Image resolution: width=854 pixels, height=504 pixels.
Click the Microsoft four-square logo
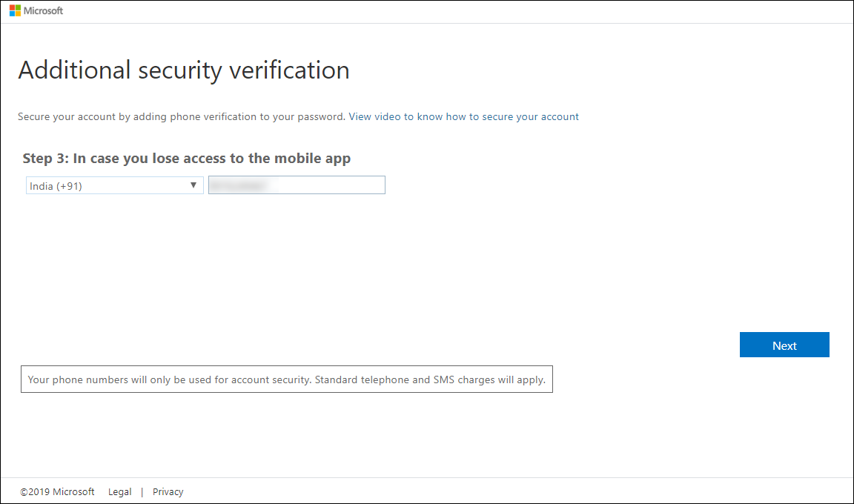pyautogui.click(x=15, y=11)
